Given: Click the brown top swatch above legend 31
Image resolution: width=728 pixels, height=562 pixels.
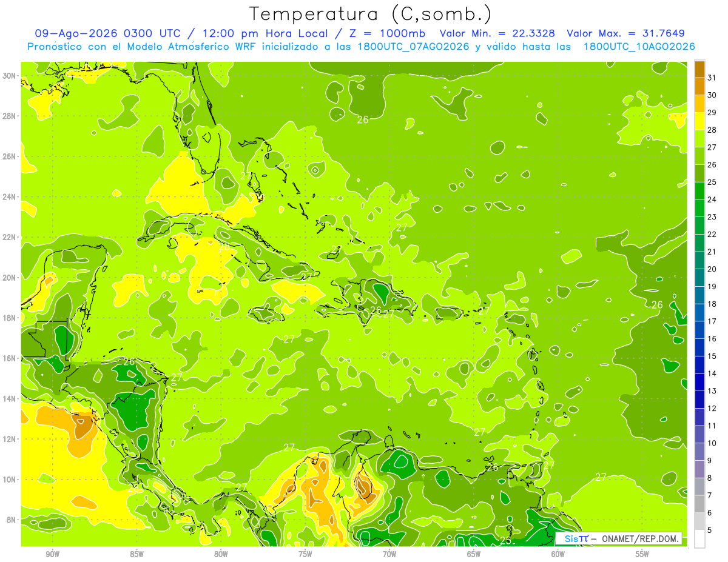Looking at the screenshot, I should pos(699,69).
